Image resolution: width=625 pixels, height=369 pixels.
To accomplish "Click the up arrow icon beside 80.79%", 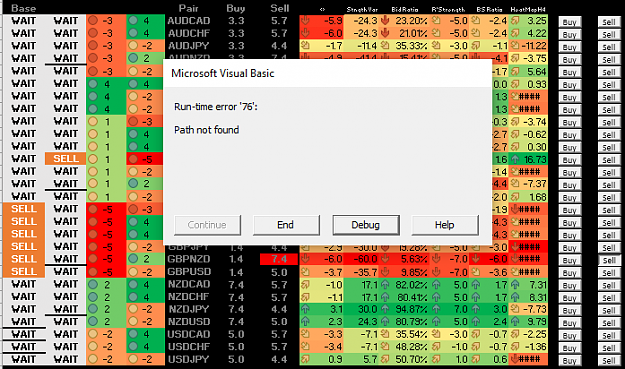I will (x=385, y=322).
